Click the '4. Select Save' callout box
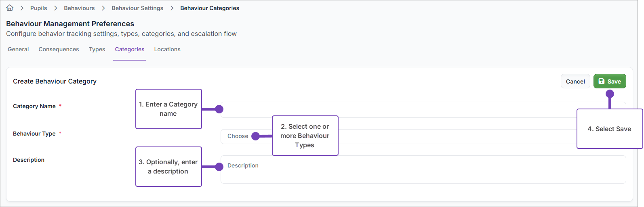 609,129
